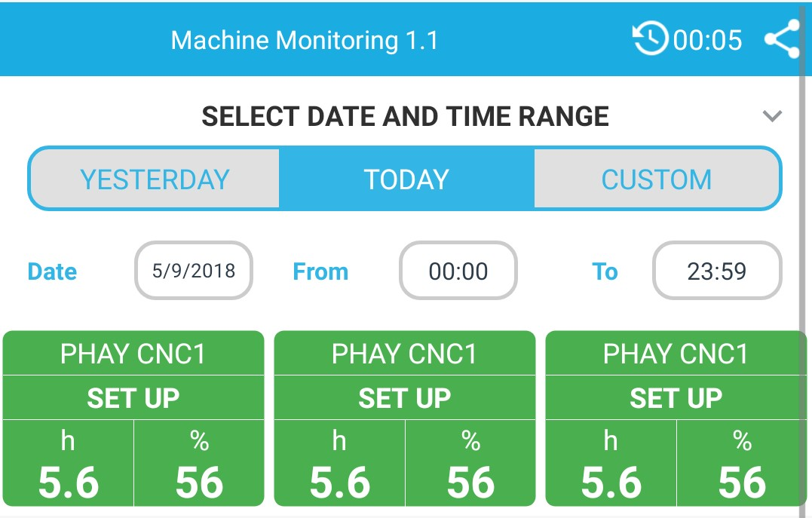Open the To time 23:59 field

pos(717,271)
